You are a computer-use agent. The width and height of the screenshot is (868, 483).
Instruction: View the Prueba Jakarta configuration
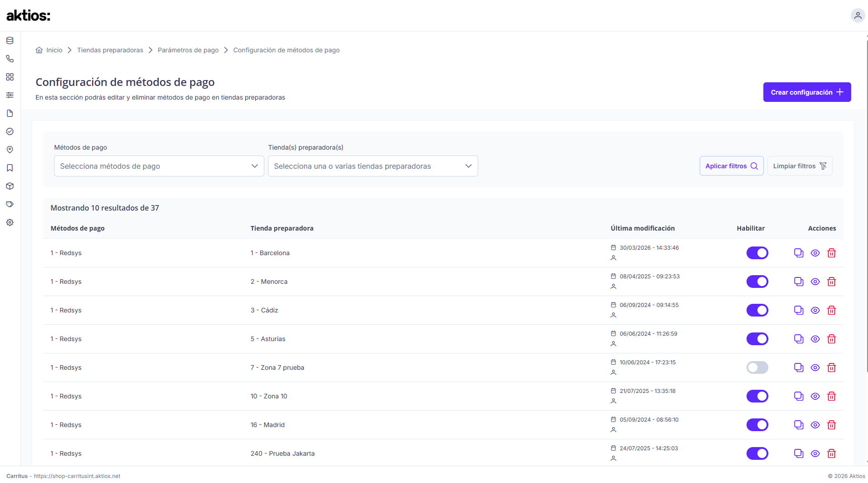tap(815, 453)
